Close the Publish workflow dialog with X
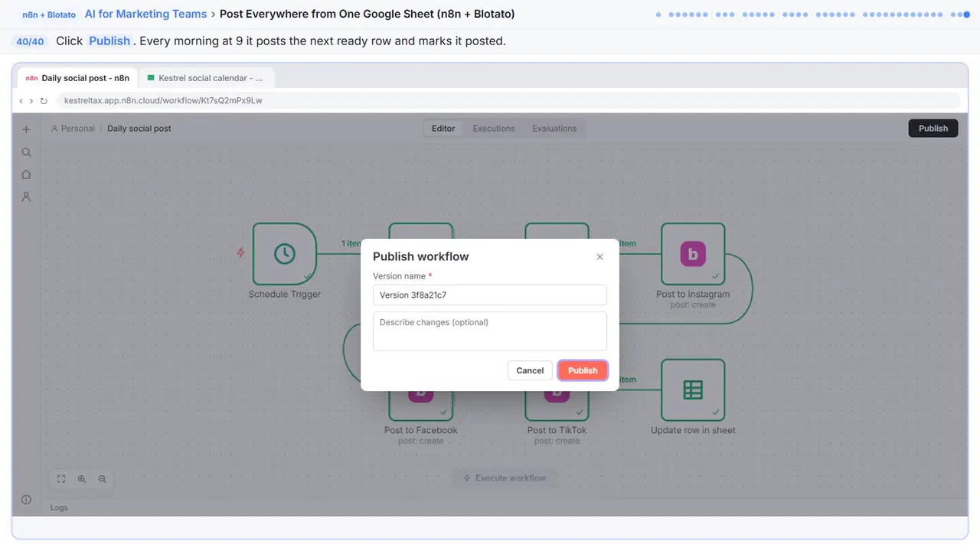The width and height of the screenshot is (980, 551). click(599, 257)
